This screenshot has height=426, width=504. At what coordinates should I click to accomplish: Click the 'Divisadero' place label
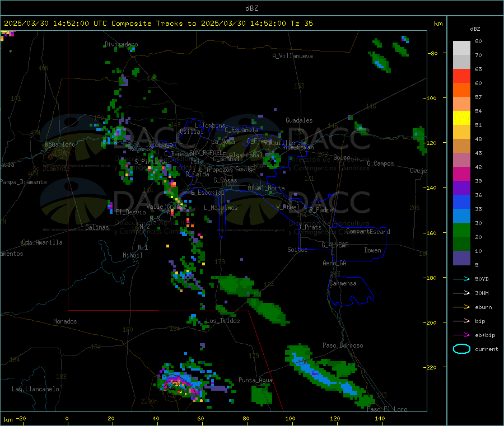121,44
